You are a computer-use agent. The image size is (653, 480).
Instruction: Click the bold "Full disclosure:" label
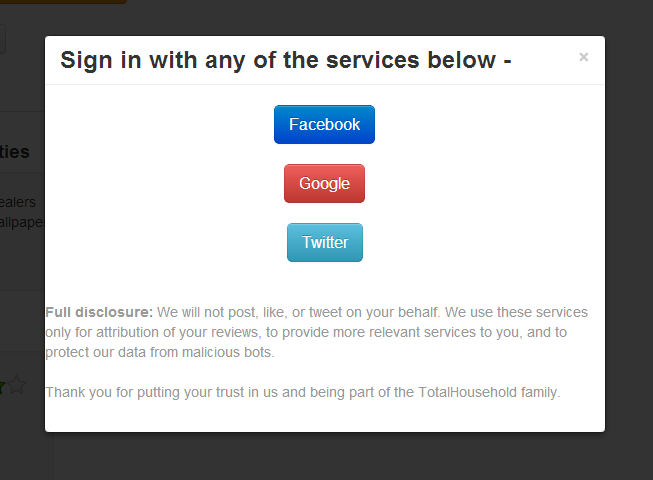pos(99,312)
